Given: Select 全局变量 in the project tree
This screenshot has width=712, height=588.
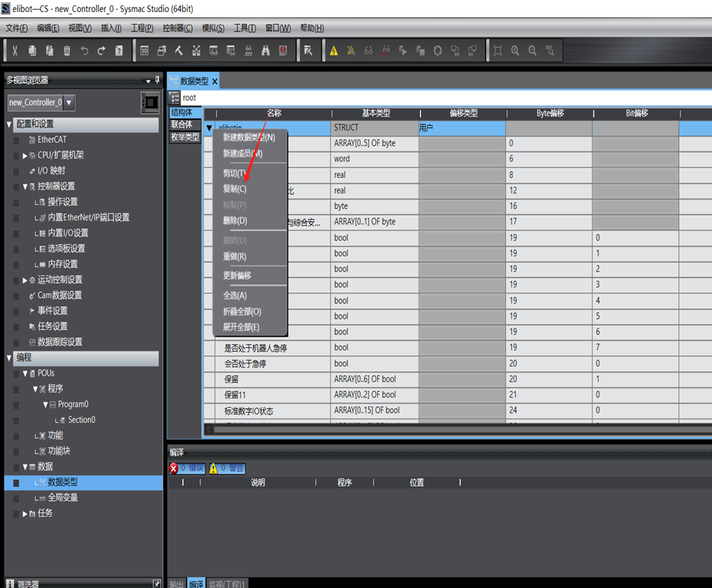Looking at the screenshot, I should 62,497.
